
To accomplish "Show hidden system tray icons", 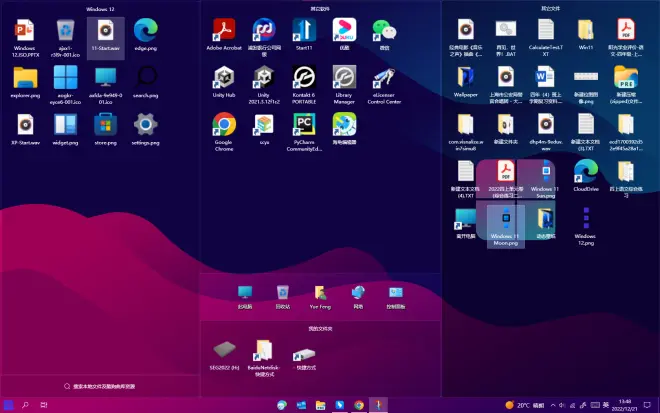I will click(553, 405).
